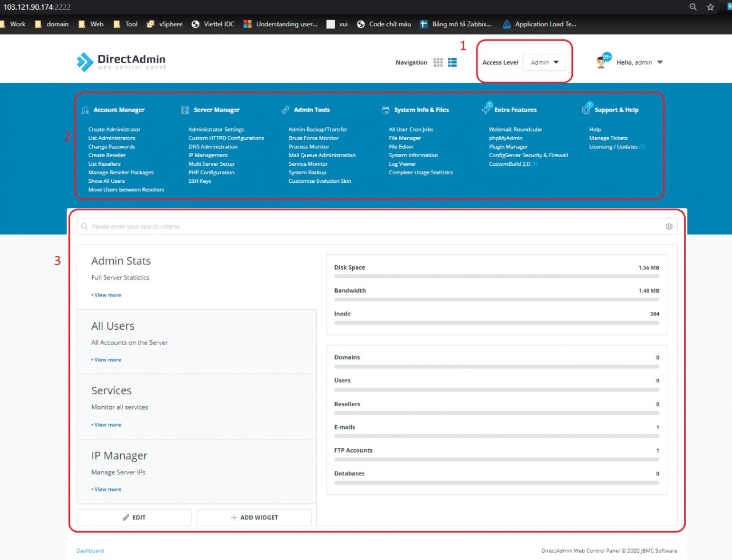Switch navigation to grid icon view

pos(438,62)
